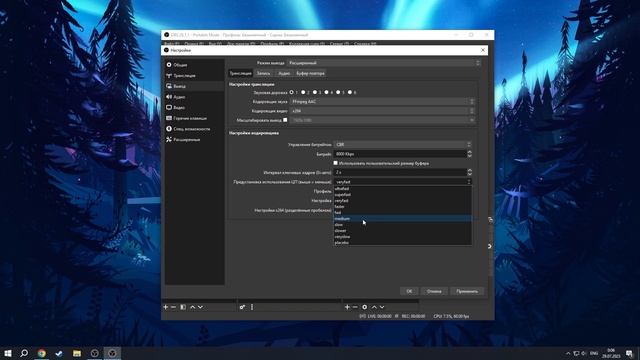Open the audio mixer three-dots menu
The image size is (640, 360).
pos(252,307)
